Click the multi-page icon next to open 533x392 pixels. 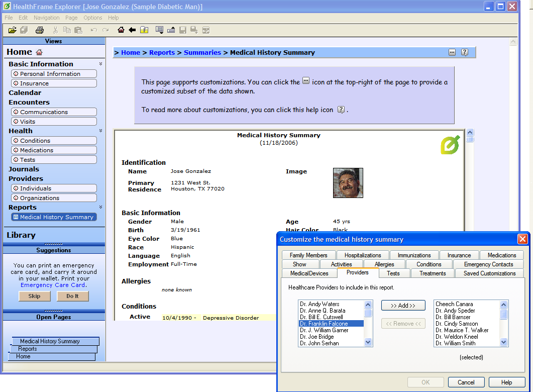24,30
